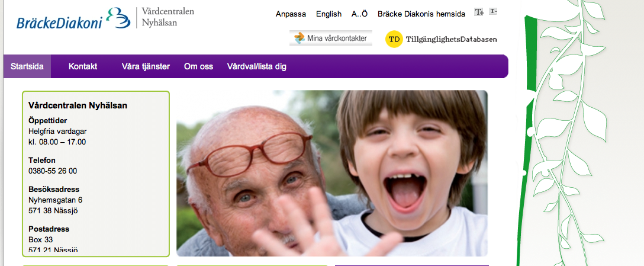Click the BräckeDiakoni logo
This screenshot has height=266, width=644.
pos(73,18)
